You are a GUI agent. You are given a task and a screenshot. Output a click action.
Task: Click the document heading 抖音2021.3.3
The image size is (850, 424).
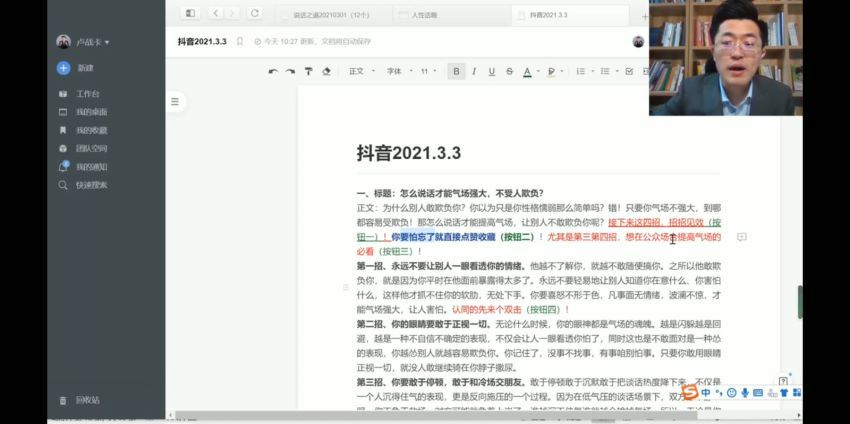click(x=409, y=153)
